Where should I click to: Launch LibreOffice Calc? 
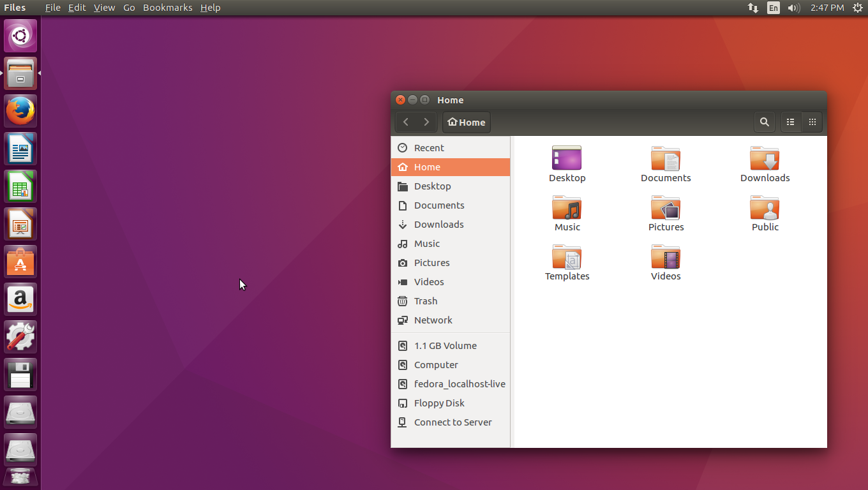tap(20, 186)
